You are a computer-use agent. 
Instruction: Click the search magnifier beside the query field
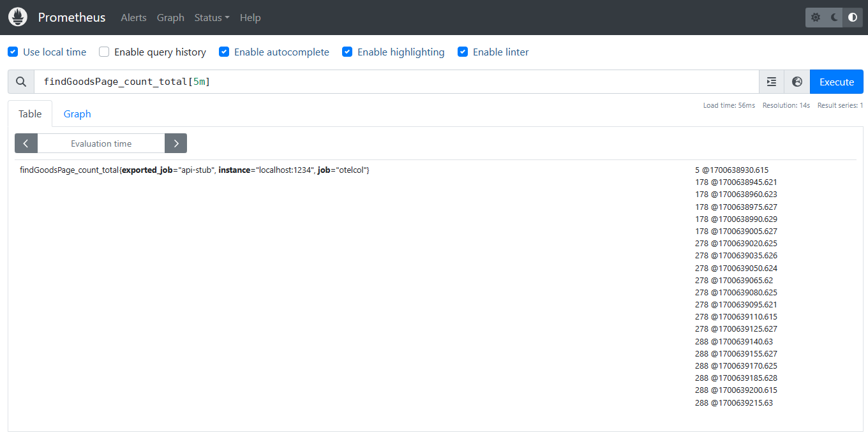pos(20,82)
